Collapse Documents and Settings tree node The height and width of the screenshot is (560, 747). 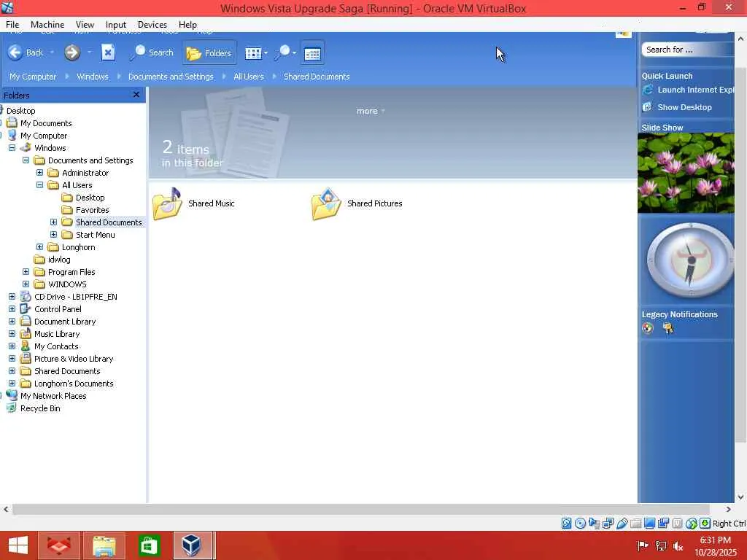coord(26,160)
